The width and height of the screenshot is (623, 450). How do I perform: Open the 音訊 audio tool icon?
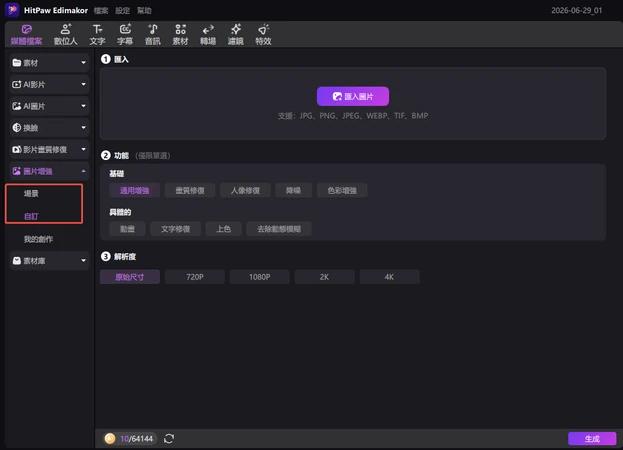tap(153, 29)
